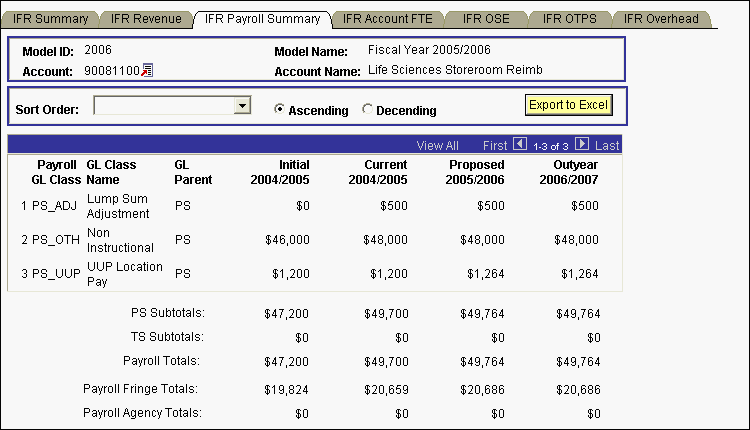Click the account lookup icon beside 90081100
750x430 pixels.
(x=147, y=70)
